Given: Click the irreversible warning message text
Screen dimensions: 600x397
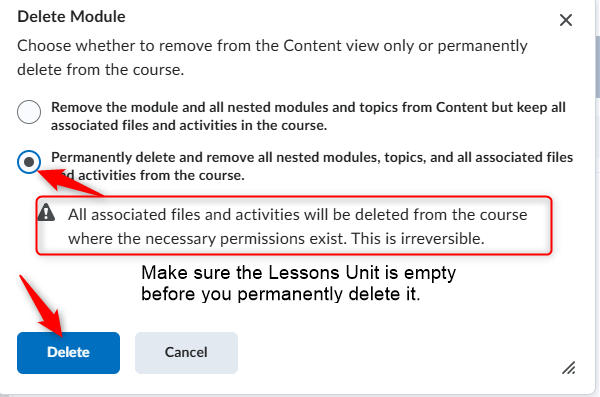Looking at the screenshot, I should [298, 227].
